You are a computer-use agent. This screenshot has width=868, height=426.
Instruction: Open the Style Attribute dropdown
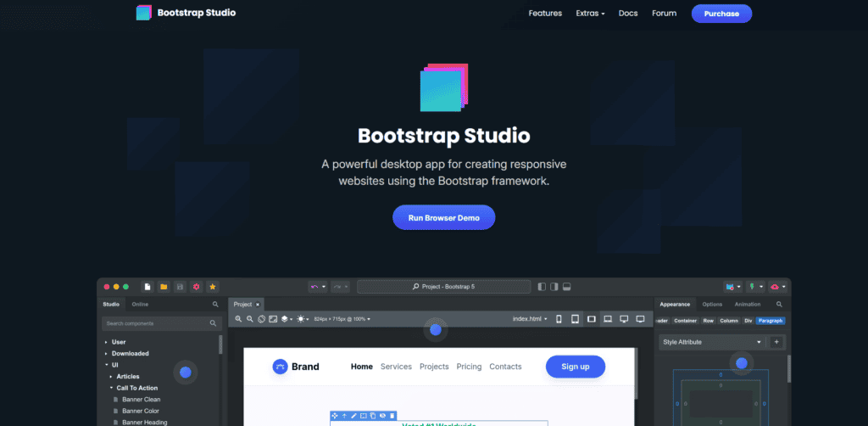(x=712, y=342)
